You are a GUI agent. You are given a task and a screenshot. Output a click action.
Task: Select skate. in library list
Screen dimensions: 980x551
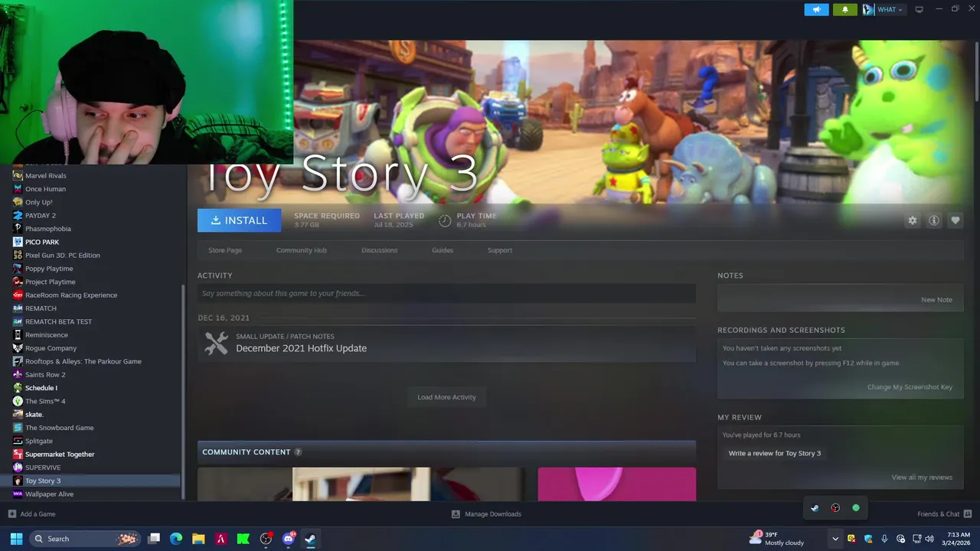[x=34, y=415]
